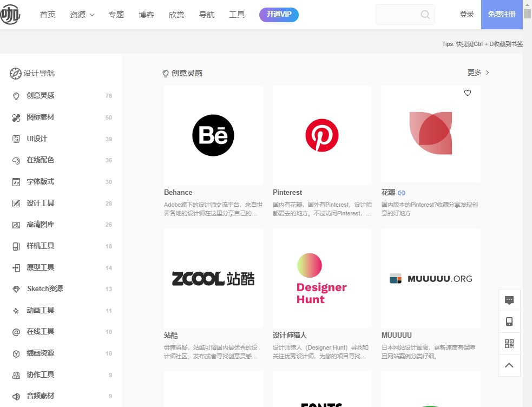Select 字体版式 category text in sidebar
This screenshot has height=407, width=532.
tap(41, 182)
